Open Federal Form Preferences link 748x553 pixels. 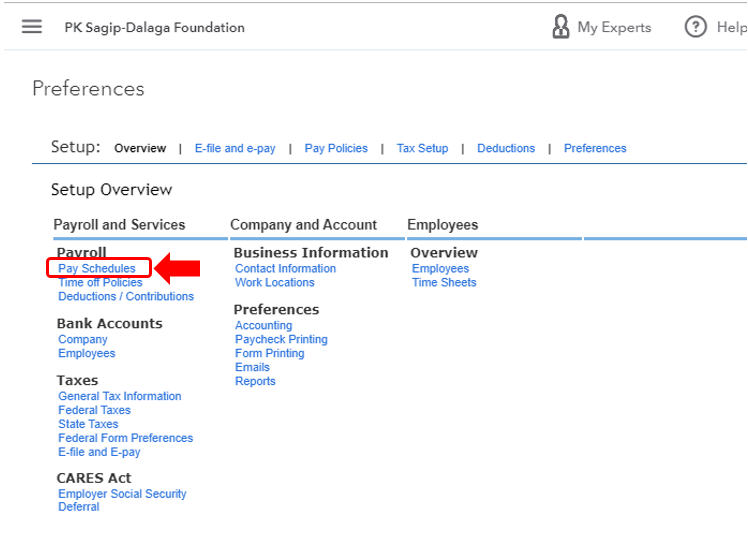point(126,438)
